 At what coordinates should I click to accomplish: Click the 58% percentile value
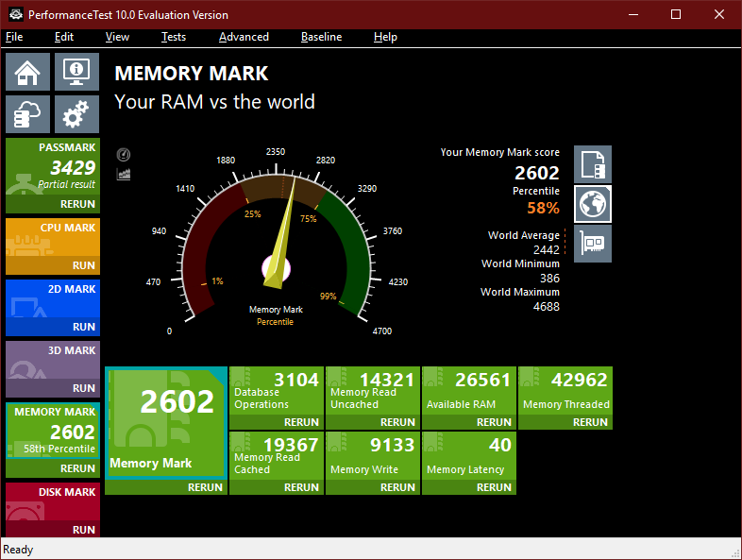pos(543,208)
